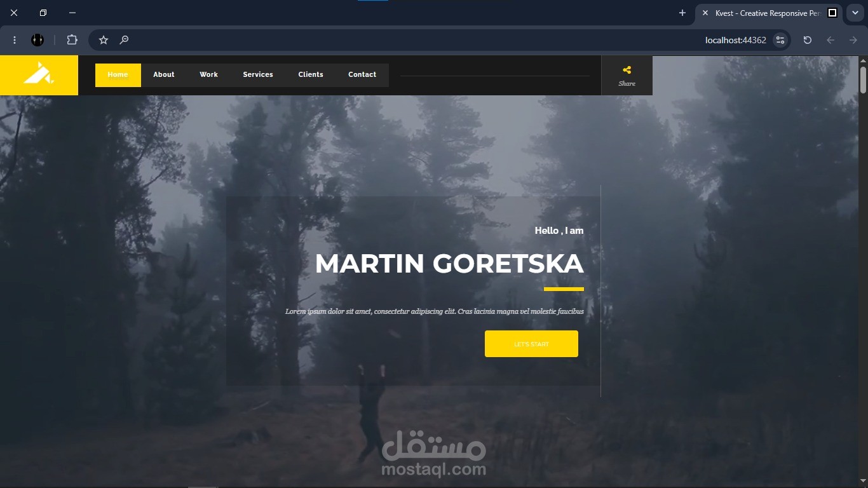Open the Clients menu item

311,75
